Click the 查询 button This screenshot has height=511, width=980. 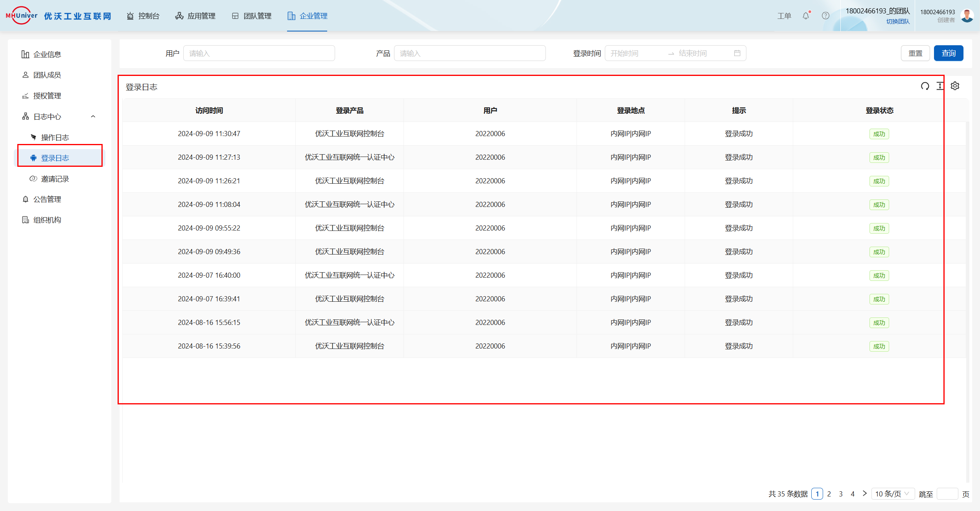[x=948, y=53]
